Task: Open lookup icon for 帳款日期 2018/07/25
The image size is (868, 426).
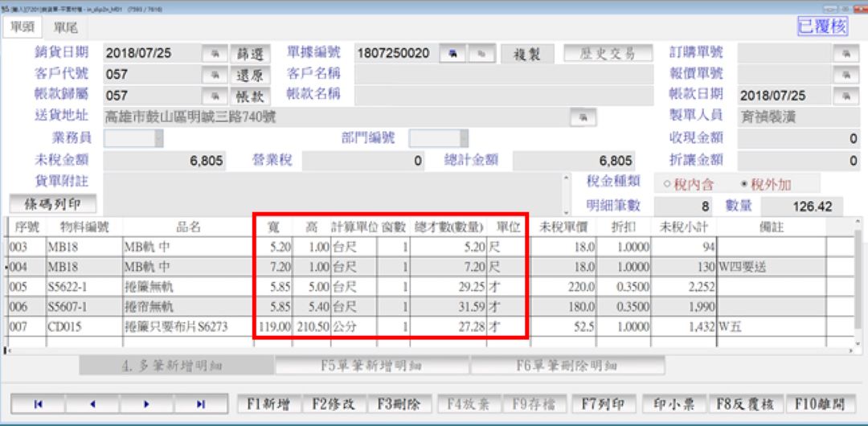Action: 845,96
